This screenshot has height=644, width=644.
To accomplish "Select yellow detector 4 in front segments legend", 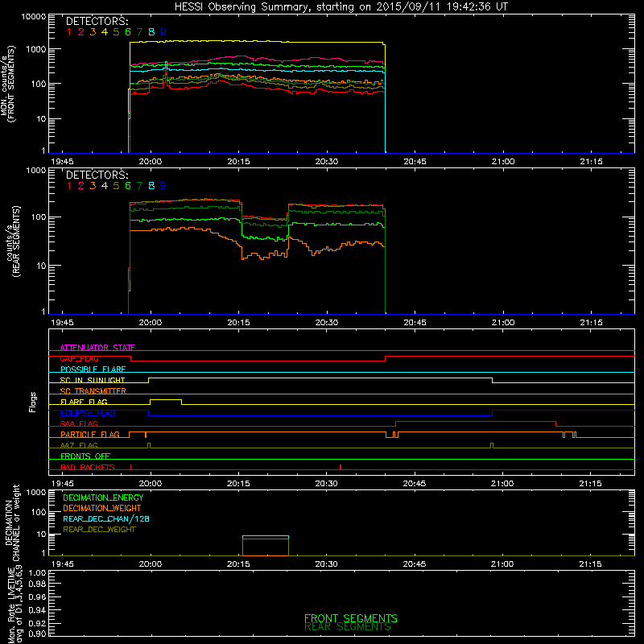I will [105, 31].
